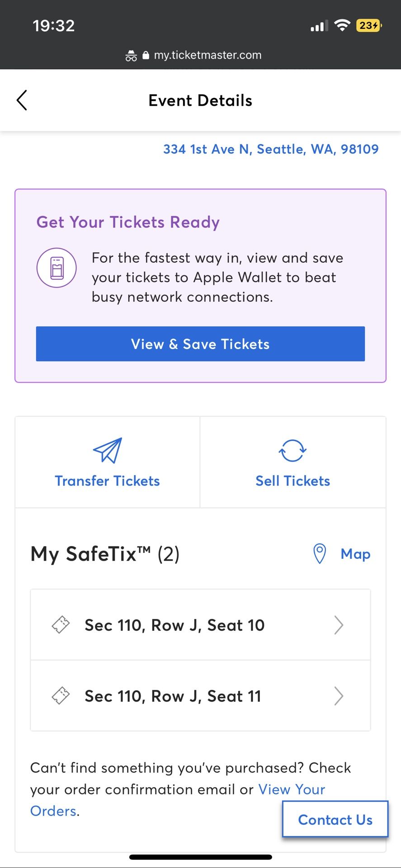The width and height of the screenshot is (401, 868).
Task: Tap the back arrow icon
Action: tap(22, 100)
